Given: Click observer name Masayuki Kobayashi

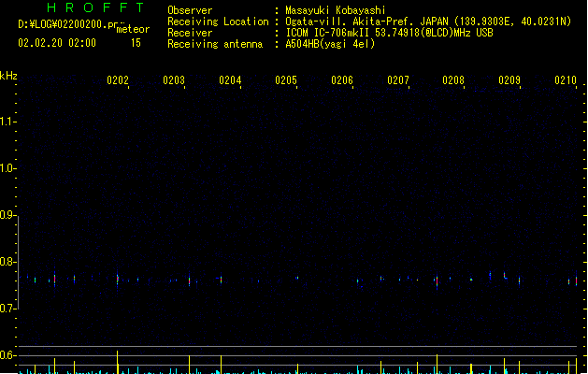Looking at the screenshot, I should [336, 10].
